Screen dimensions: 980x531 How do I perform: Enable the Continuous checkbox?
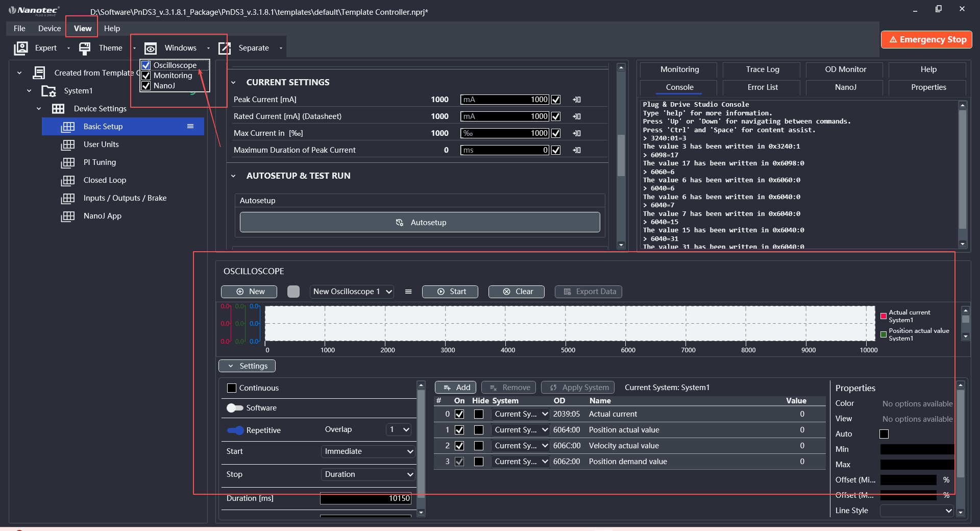pyautogui.click(x=232, y=388)
